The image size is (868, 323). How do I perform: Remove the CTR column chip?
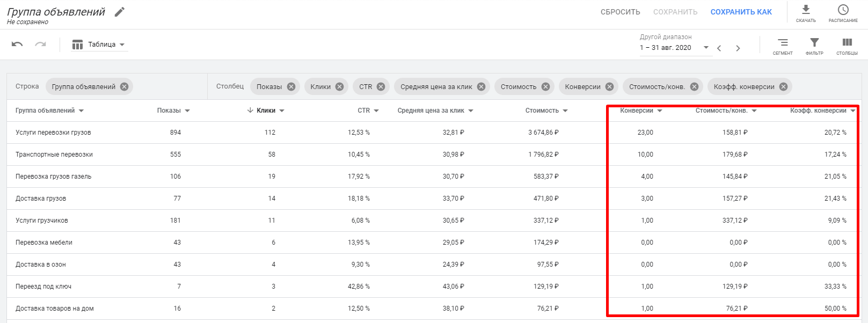(381, 87)
